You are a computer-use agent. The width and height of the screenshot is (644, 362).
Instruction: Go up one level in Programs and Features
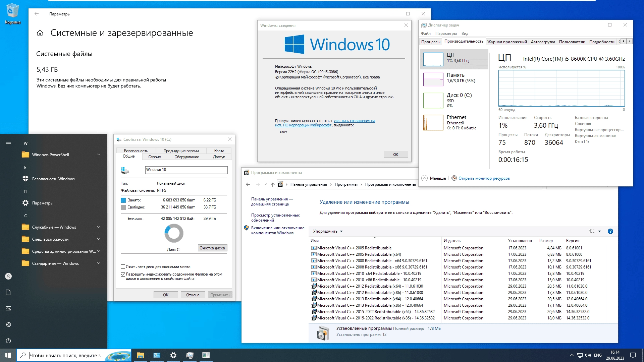tap(273, 184)
